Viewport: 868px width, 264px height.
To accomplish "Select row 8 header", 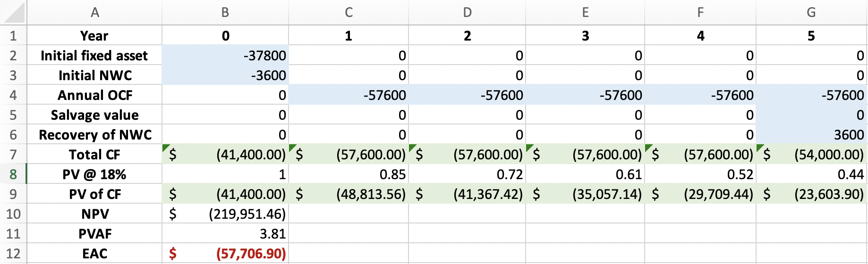I will pos(13,174).
